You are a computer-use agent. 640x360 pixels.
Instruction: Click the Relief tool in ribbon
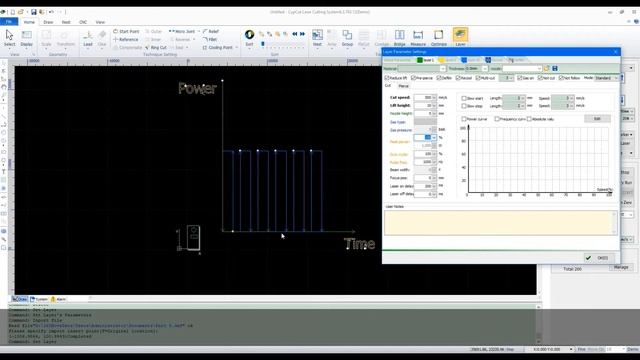pyautogui.click(x=211, y=31)
